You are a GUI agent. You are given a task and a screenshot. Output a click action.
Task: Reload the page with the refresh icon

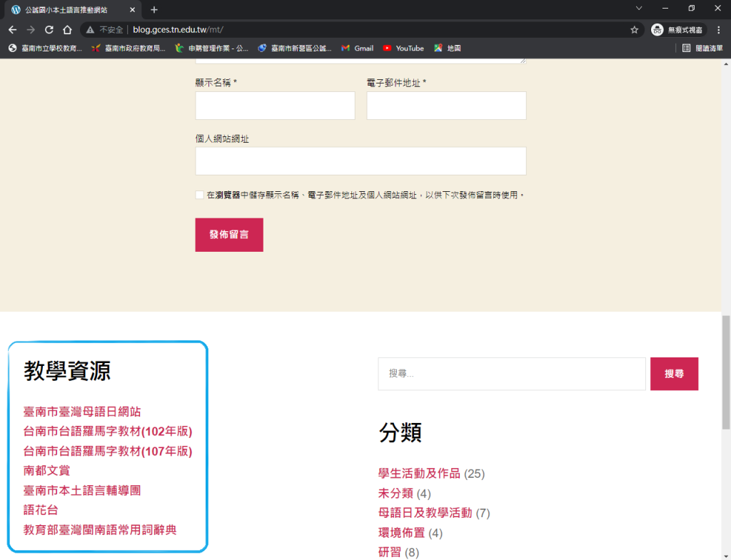[x=49, y=30]
